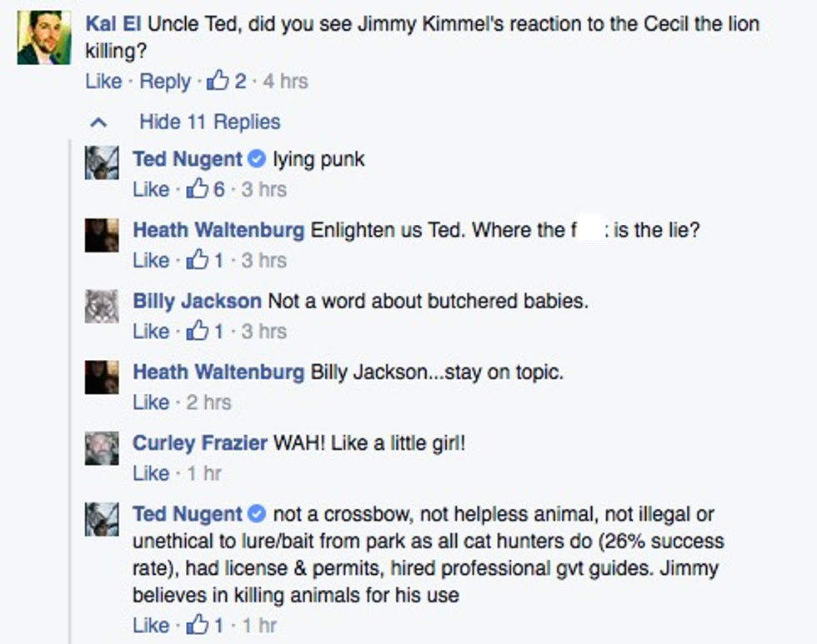This screenshot has width=817, height=644.
Task: Collapse replies using the Hide 11 Replies chevron
Action: (98, 122)
